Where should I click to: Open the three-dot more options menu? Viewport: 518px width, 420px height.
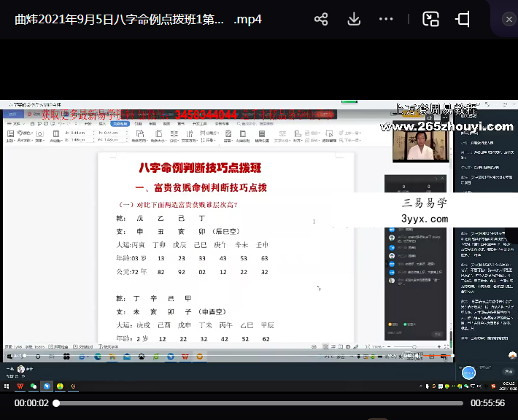[386, 19]
